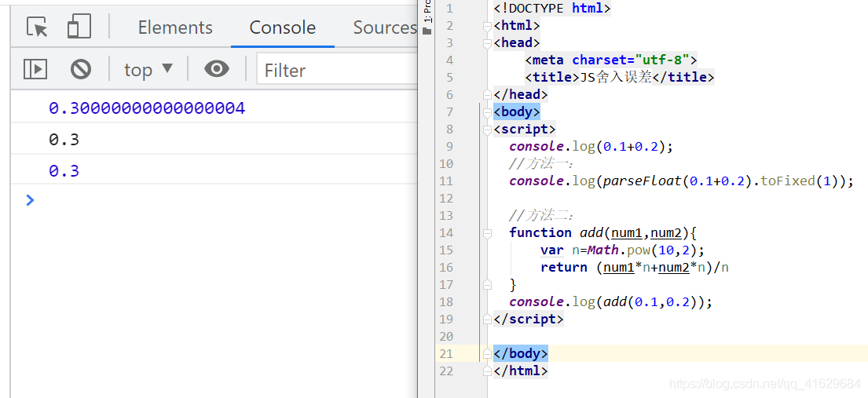Open the top context dropdown

(148, 70)
